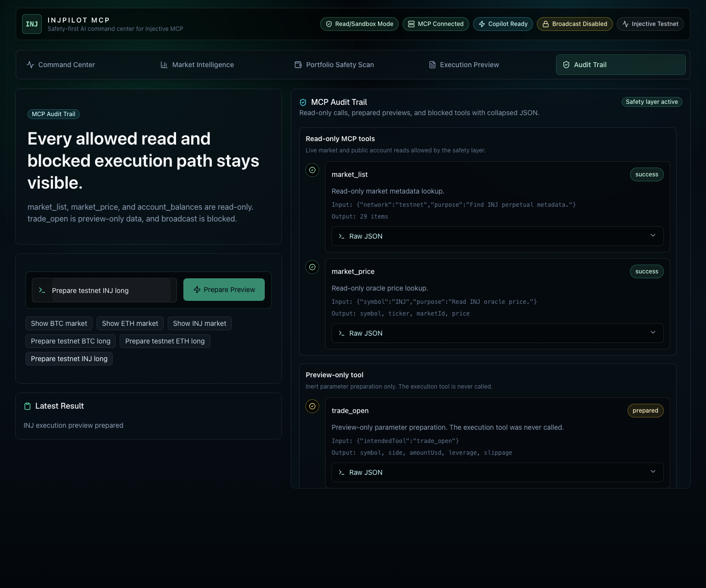Viewport: 706px width, 588px height.
Task: Switch to the Market Intelligence tab
Action: tap(219, 65)
